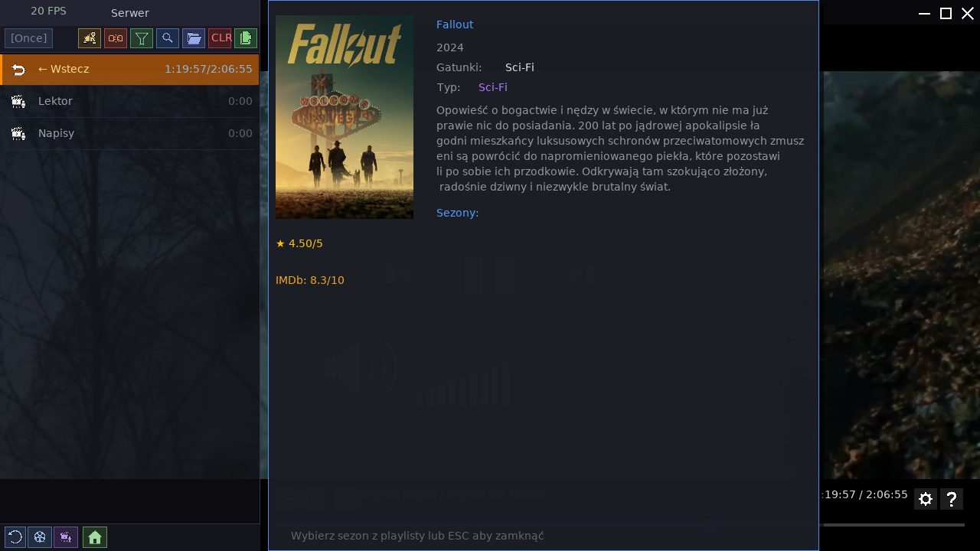Click the circular reload arrow icon
The image size is (980, 551).
click(15, 537)
